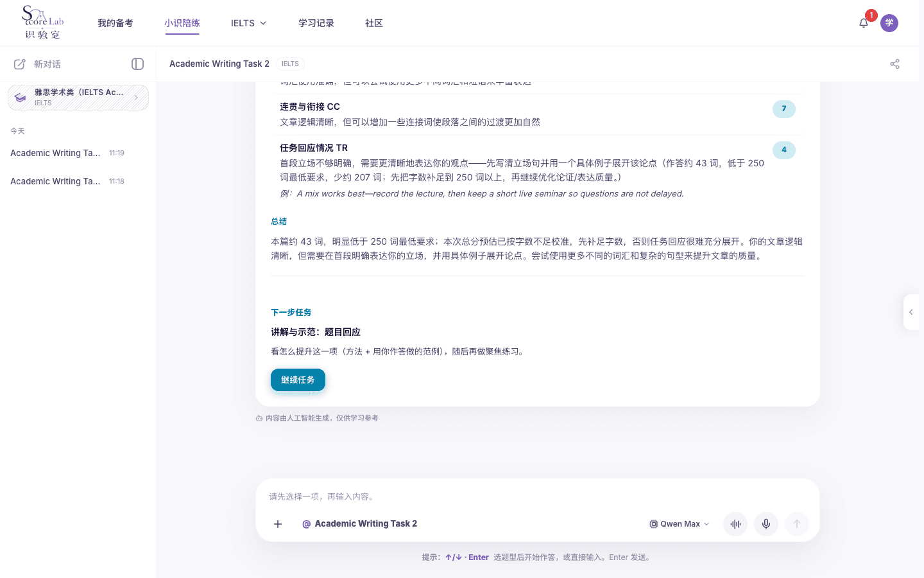
Task: Start a new chat via compose icon
Action: coord(20,64)
